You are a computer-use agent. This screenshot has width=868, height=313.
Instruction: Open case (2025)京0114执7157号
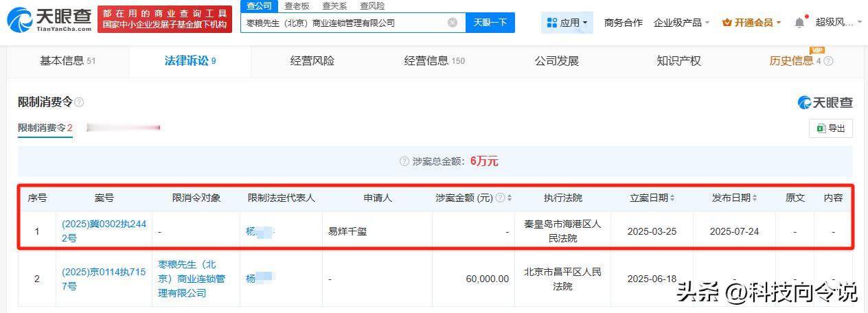click(104, 279)
